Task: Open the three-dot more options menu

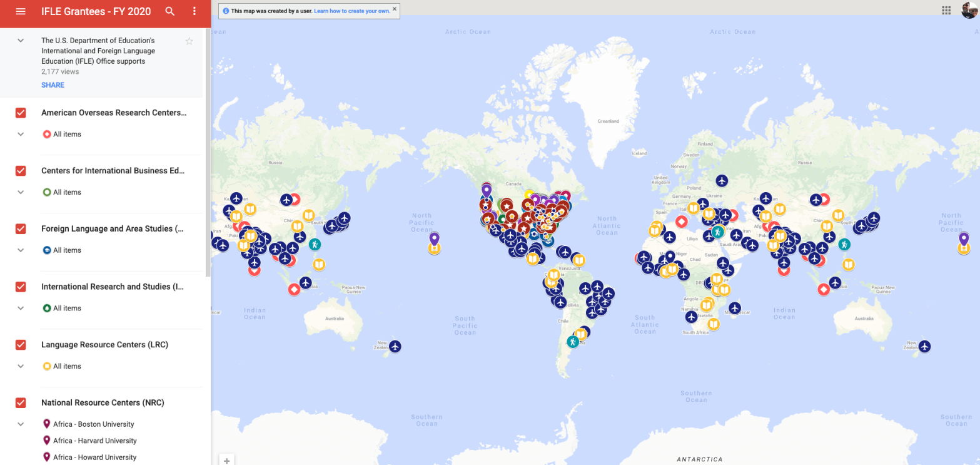Action: point(194,11)
